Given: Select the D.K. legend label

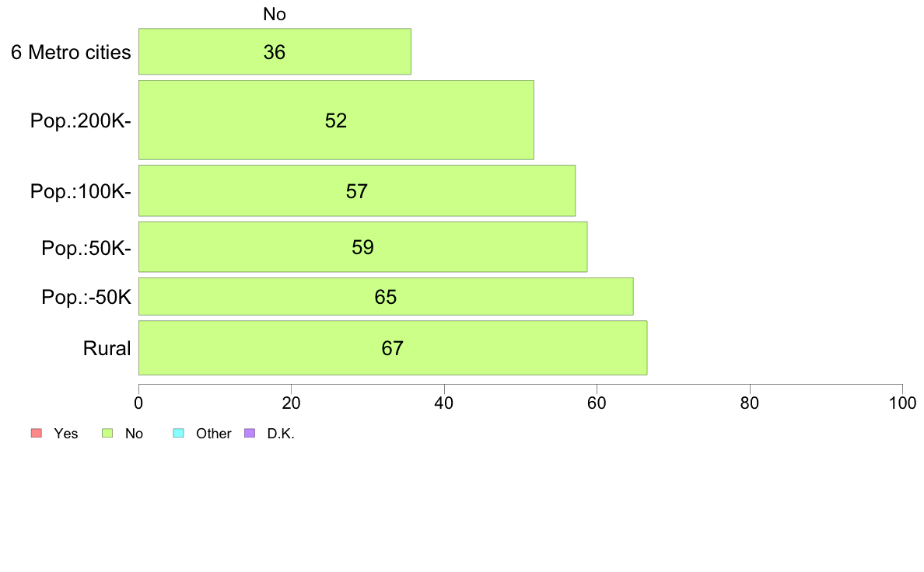Looking at the screenshot, I should pos(281,434).
